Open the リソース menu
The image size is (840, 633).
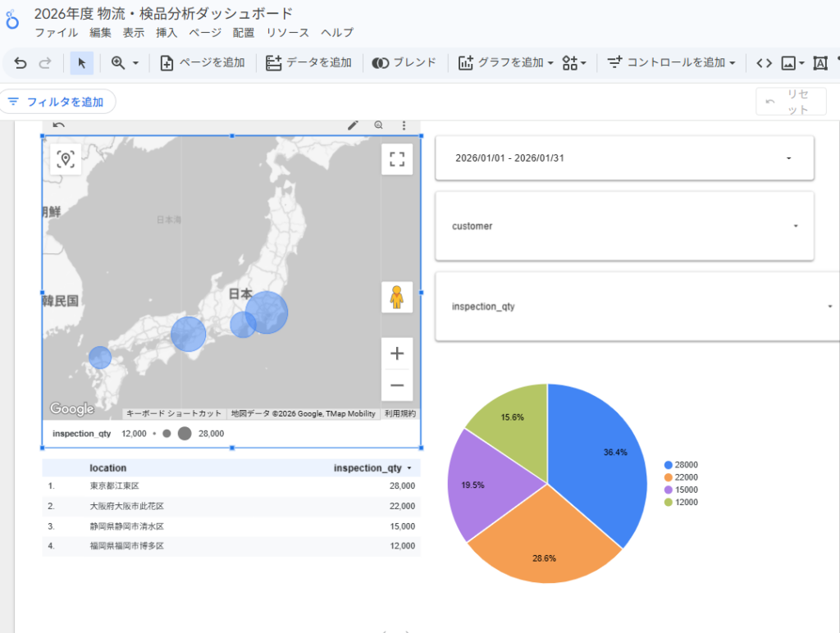(x=288, y=33)
